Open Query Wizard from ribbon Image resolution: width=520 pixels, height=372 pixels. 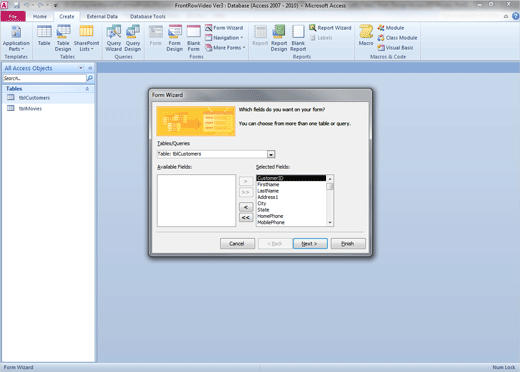click(x=114, y=38)
